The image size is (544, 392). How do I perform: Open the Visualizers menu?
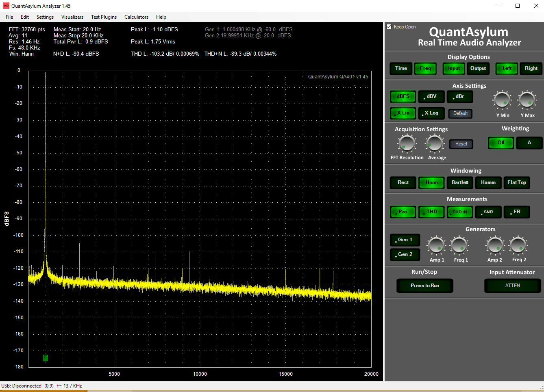[72, 17]
